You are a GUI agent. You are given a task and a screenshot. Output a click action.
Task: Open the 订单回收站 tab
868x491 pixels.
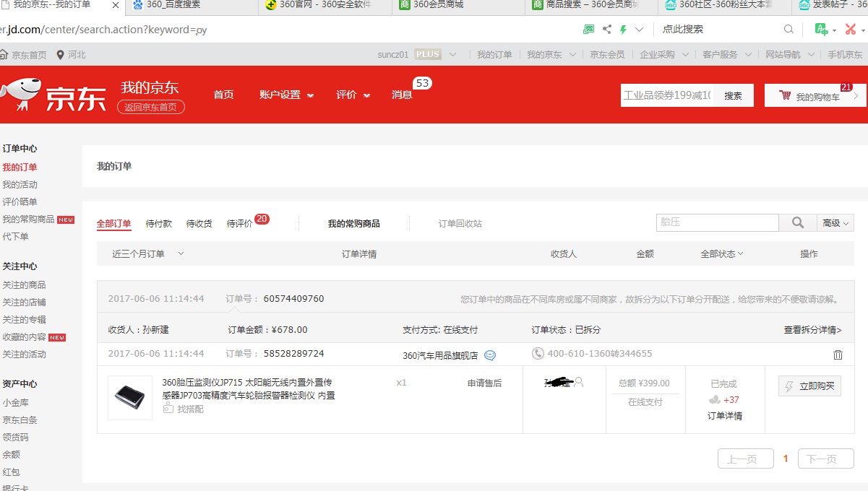460,224
